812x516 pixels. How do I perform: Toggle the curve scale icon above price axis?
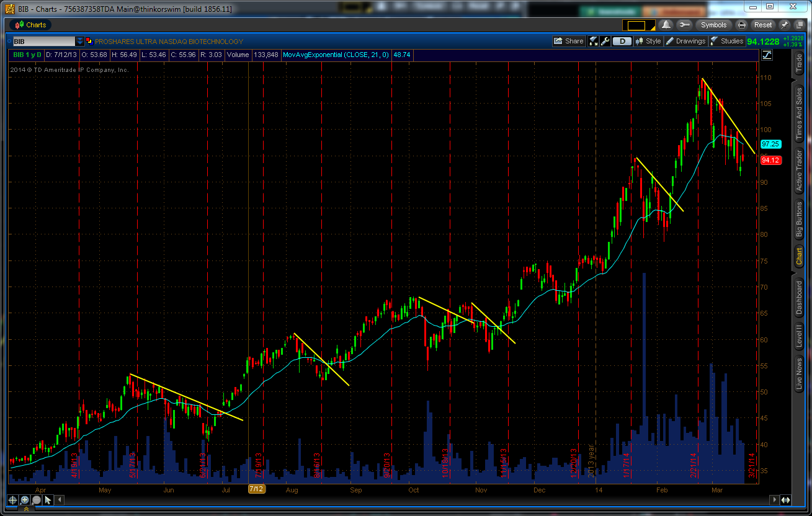[767, 55]
